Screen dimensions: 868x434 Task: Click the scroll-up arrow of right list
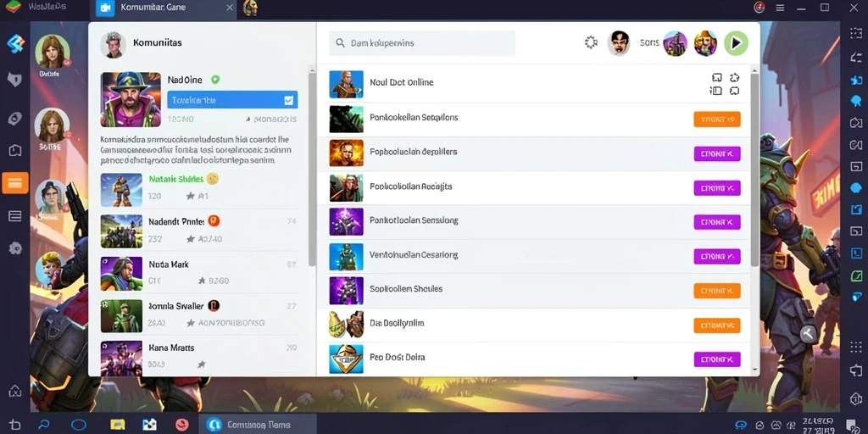click(x=754, y=71)
